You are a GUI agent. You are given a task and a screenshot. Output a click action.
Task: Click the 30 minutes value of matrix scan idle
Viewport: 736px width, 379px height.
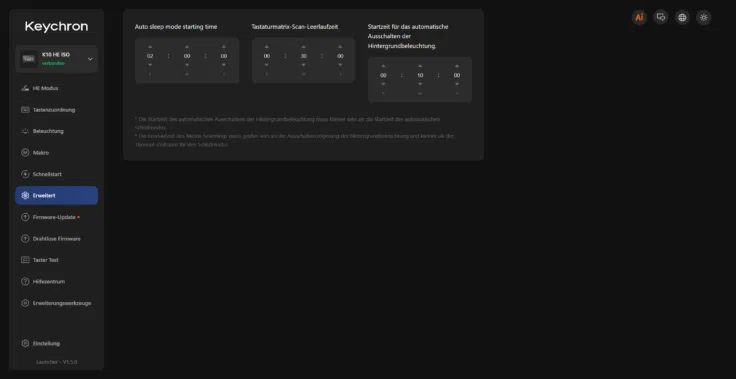tap(304, 56)
